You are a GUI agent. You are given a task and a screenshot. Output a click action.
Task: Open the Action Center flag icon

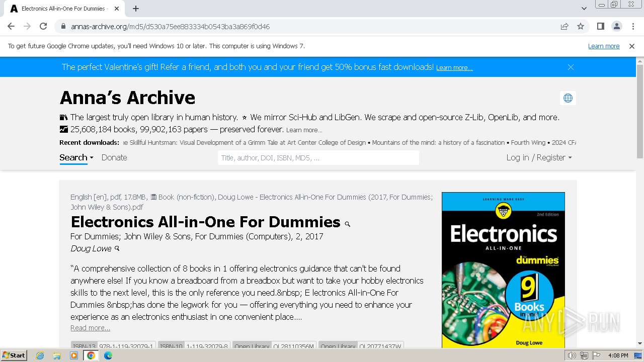point(596,355)
